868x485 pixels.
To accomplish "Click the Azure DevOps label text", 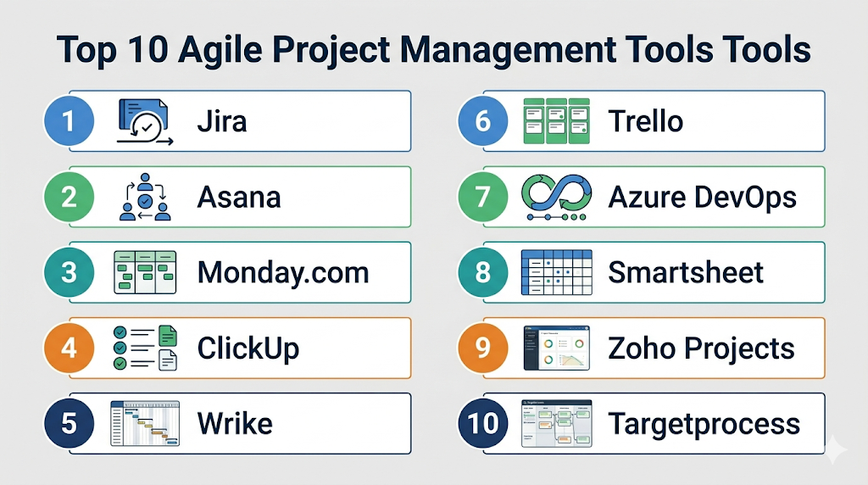I will click(702, 198).
